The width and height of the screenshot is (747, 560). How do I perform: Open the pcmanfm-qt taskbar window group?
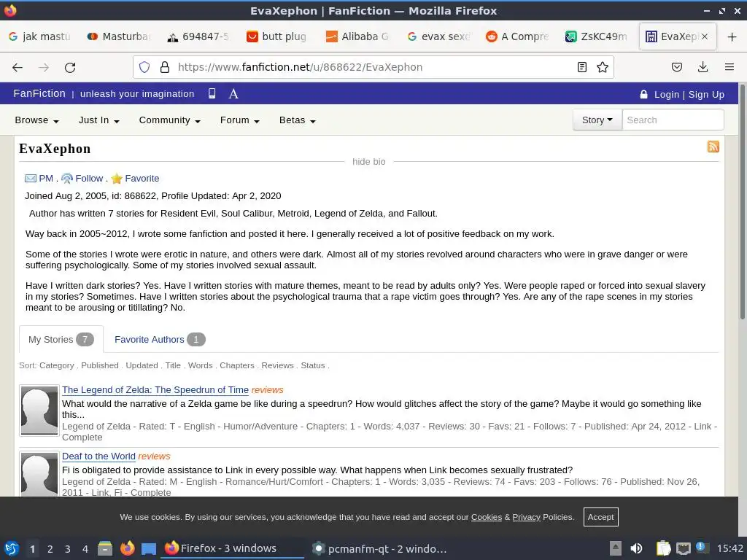pyautogui.click(x=379, y=549)
